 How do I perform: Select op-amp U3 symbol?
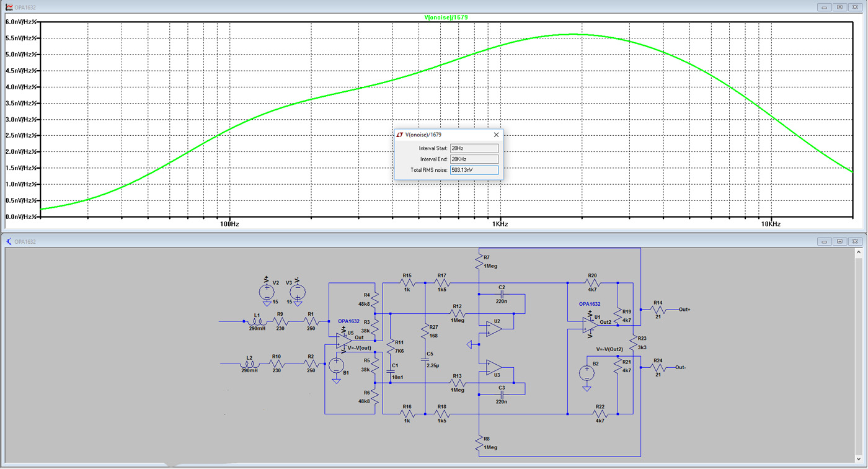point(493,367)
